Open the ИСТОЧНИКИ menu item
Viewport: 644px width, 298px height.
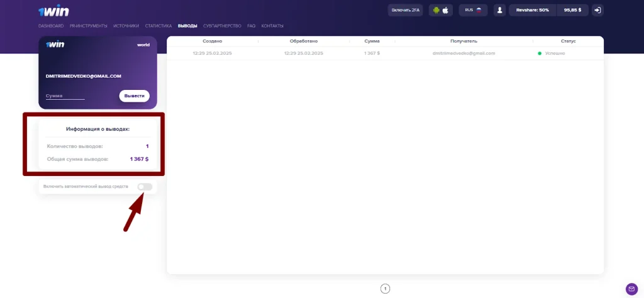click(x=126, y=26)
